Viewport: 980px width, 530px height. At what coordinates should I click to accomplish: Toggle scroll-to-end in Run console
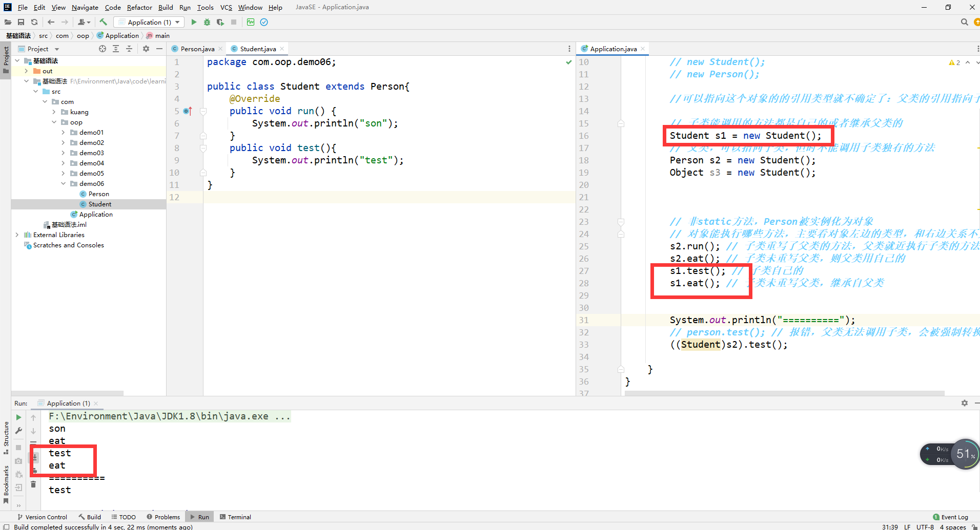[x=34, y=457]
